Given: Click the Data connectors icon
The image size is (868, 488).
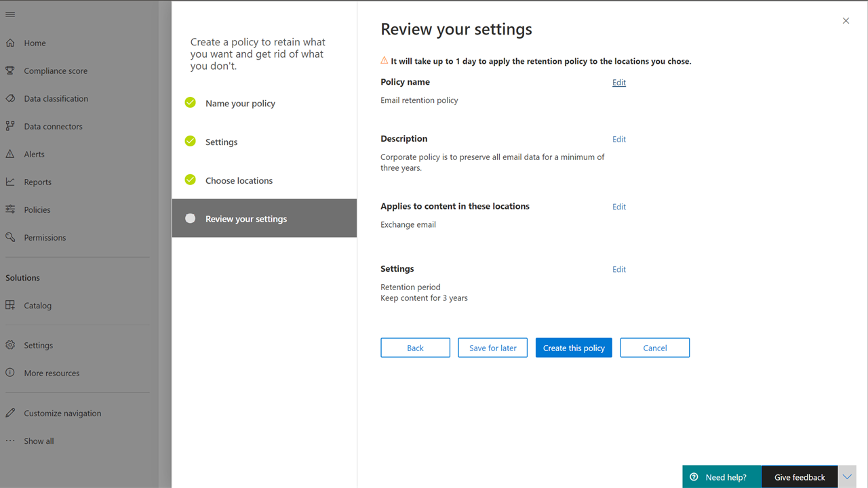Looking at the screenshot, I should [x=10, y=126].
